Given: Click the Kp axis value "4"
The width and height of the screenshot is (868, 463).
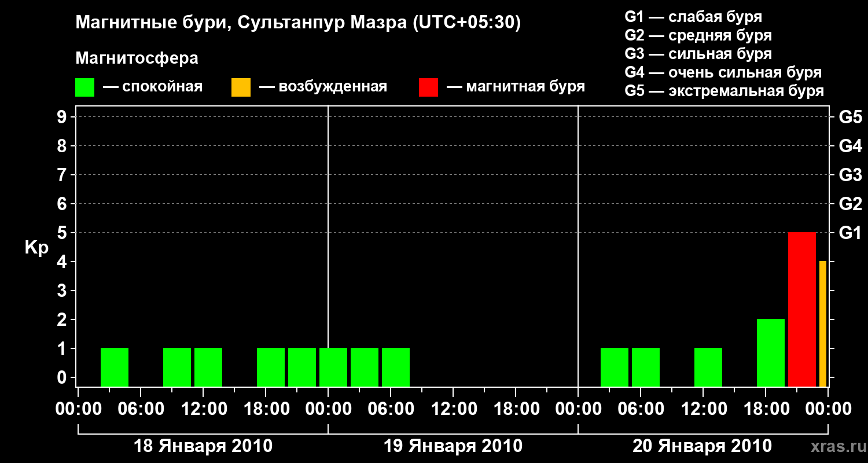Looking at the screenshot, I should coord(63,262).
